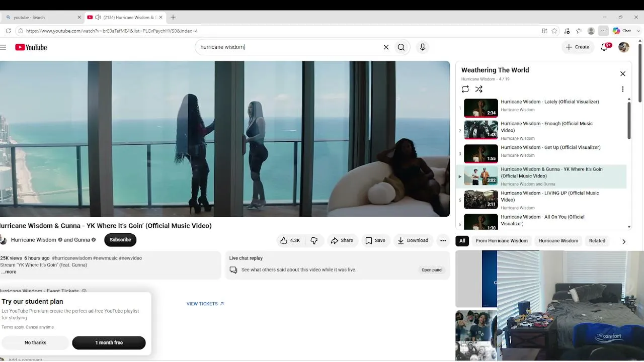Open the YouTube account avatar menu
Viewport: 644px width, 362px height.
point(624,47)
